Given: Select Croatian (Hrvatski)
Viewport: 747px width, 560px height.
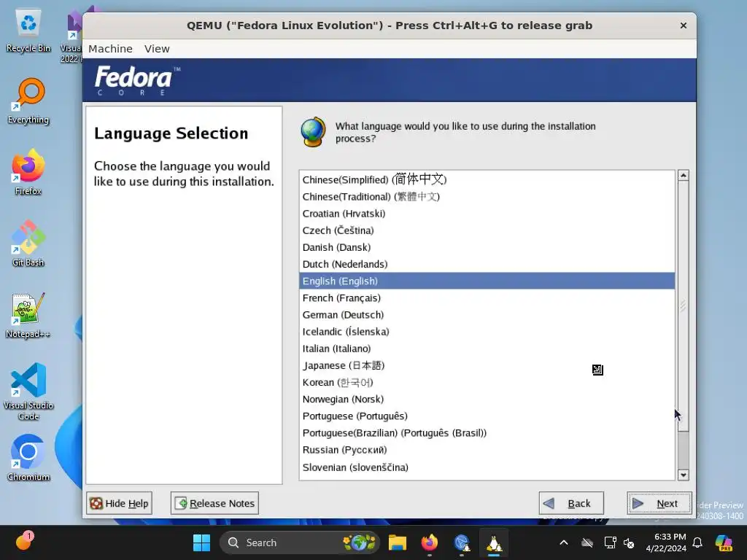Looking at the screenshot, I should click(x=487, y=214).
